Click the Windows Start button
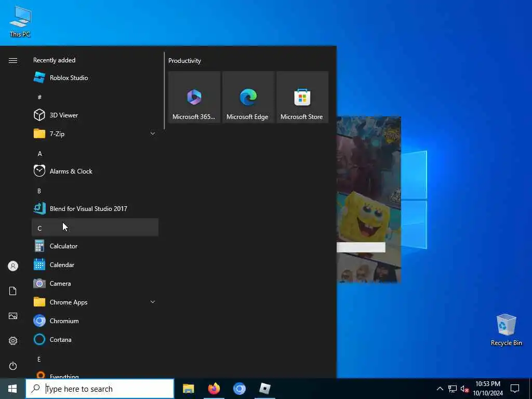 pyautogui.click(x=12, y=389)
